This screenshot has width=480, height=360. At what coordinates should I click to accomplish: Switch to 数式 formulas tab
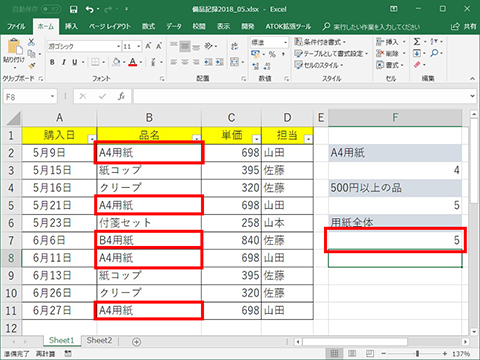[x=148, y=26]
